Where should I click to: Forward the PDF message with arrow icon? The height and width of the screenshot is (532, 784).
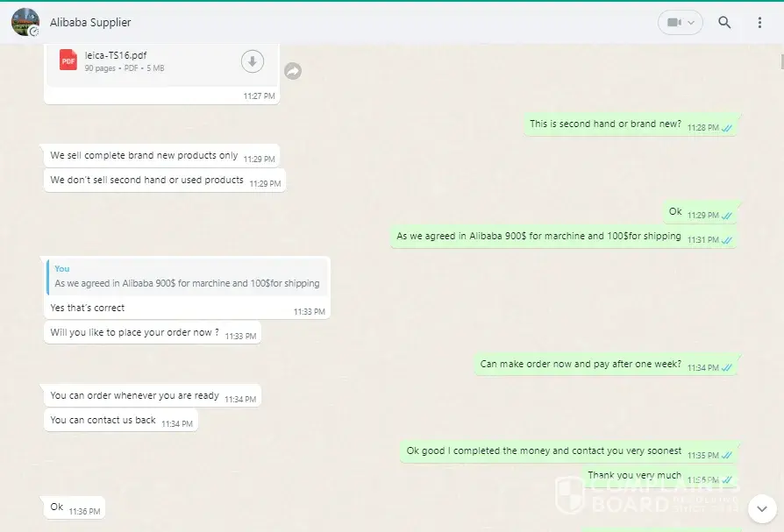pos(293,71)
